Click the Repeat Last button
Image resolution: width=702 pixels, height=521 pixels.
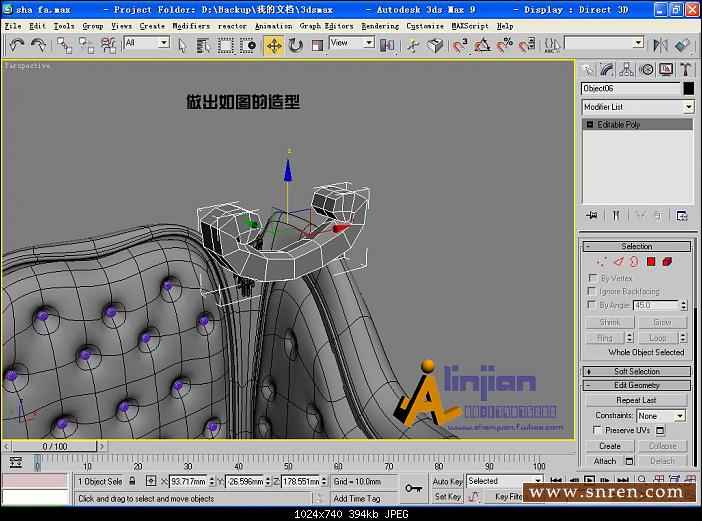[636, 400]
